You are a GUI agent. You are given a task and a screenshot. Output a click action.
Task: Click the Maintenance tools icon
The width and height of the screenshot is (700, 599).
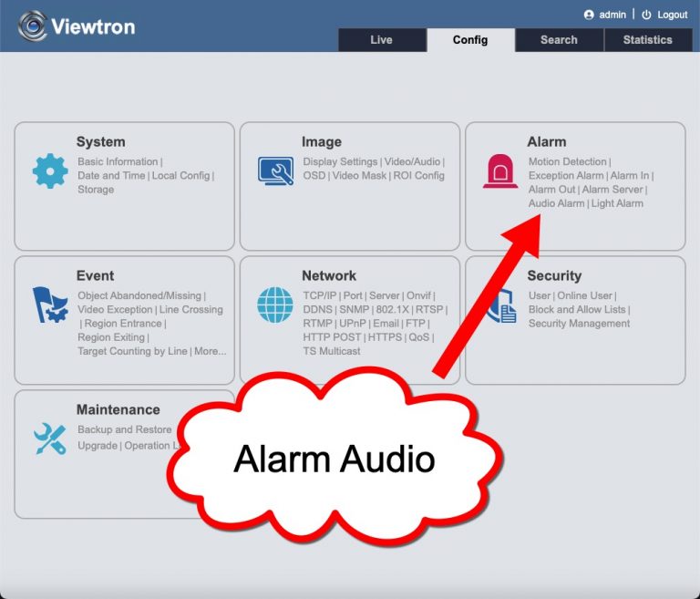[x=50, y=439]
